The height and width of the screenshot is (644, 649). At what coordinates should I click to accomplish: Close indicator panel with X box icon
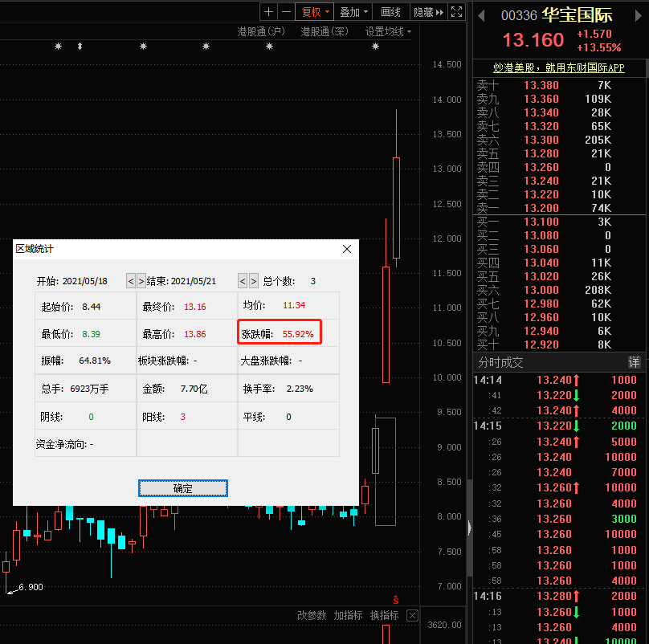tap(412, 615)
